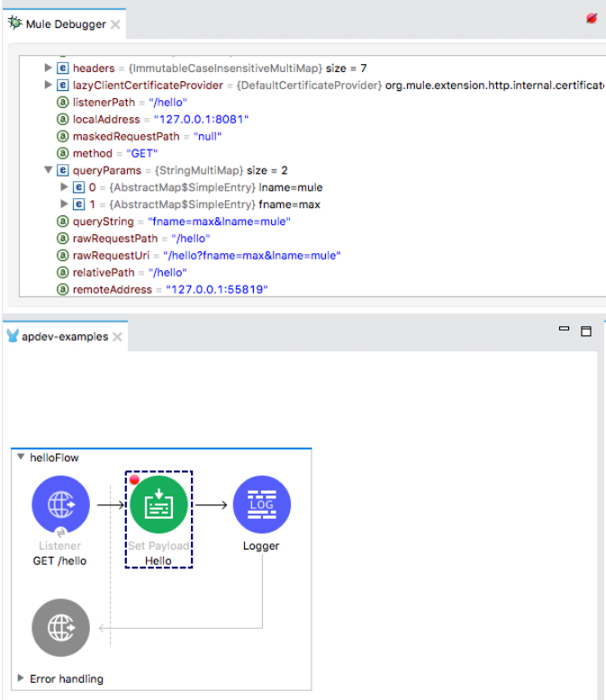Click the maskedRequestPath attribute icon
The image size is (606, 700).
[62, 136]
